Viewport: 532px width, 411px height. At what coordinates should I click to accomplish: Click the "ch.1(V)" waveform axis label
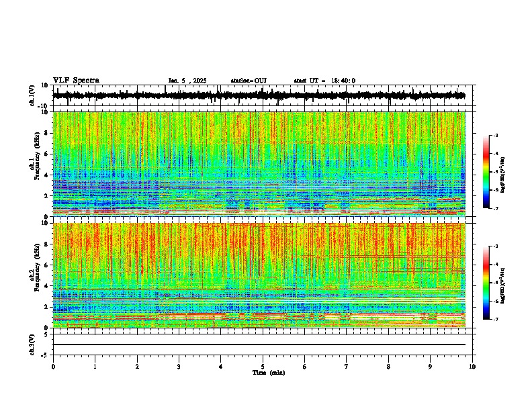tap(32, 95)
